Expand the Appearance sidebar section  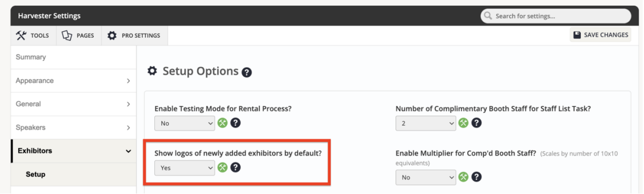[x=74, y=81]
